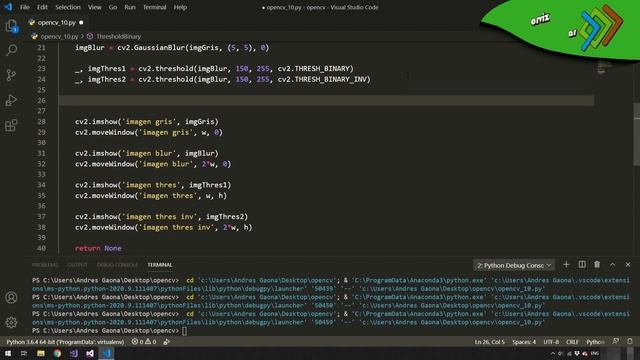The width and height of the screenshot is (640, 360).
Task: Open the Manage gear icon
Action: click(11, 322)
